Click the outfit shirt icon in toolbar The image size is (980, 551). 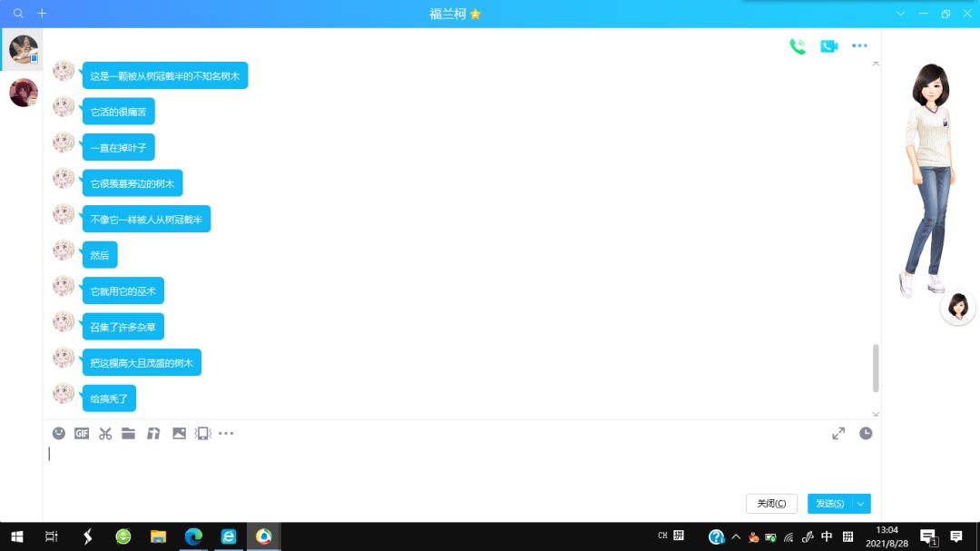[x=153, y=433]
